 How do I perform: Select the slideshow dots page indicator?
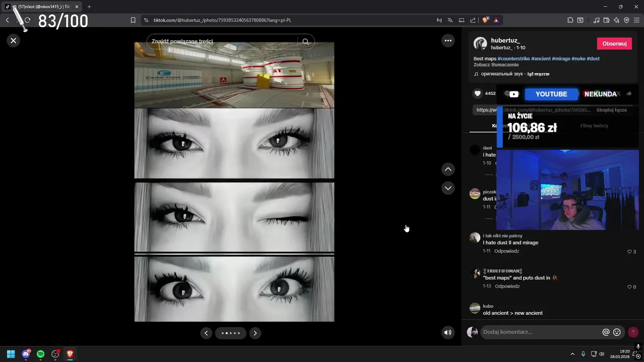click(x=230, y=333)
